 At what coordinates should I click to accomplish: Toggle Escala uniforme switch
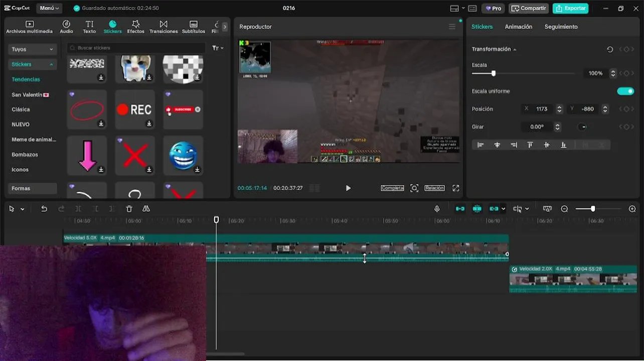[625, 91]
